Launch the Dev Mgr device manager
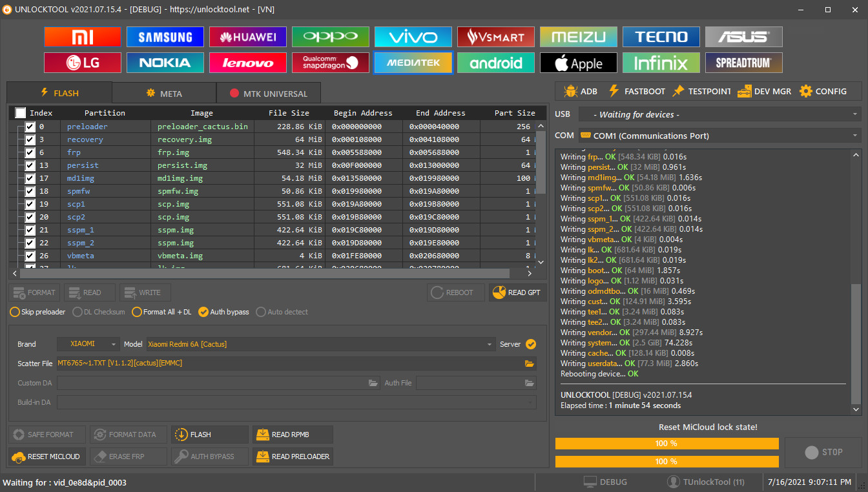The image size is (868, 492). click(x=765, y=91)
